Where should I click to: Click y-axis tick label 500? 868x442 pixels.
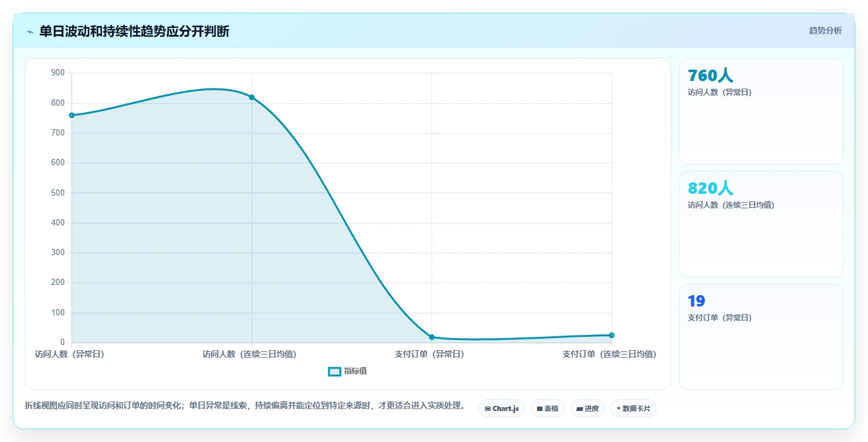pyautogui.click(x=58, y=193)
